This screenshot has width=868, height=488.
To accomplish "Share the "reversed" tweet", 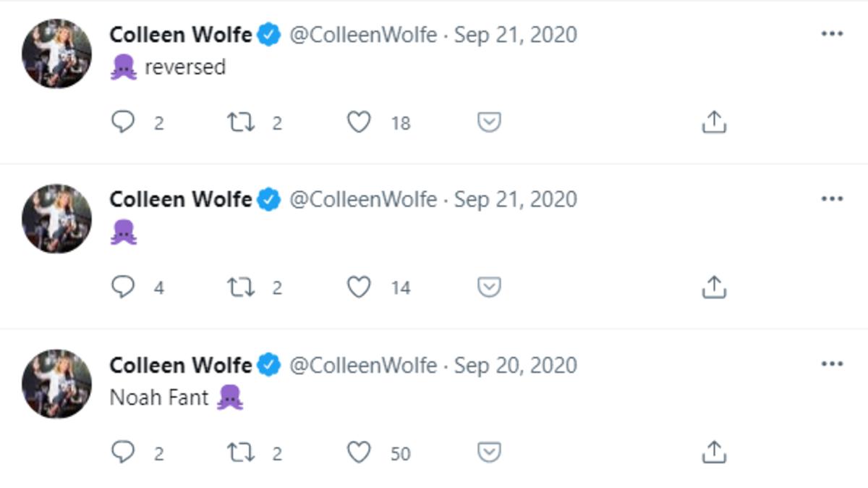I will [713, 122].
